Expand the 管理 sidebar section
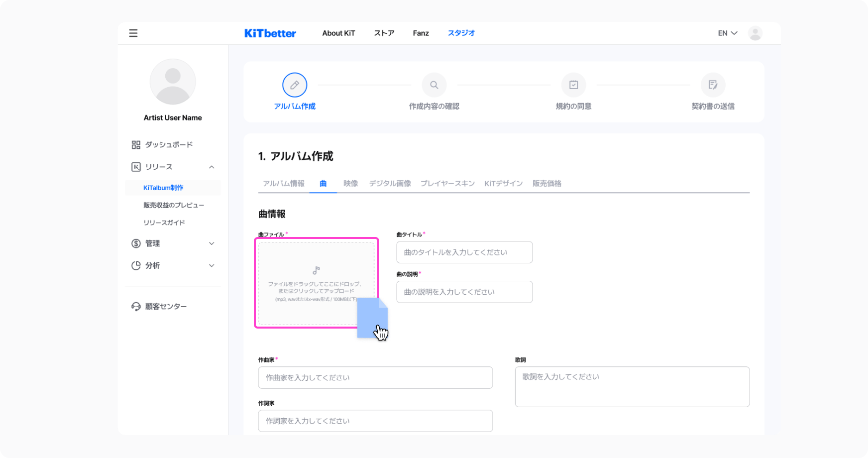 (212, 243)
